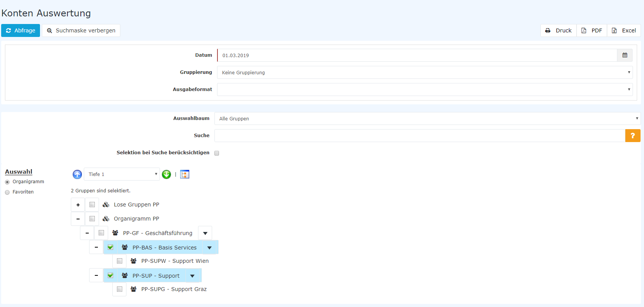Open the Datum calendar picker icon

point(625,55)
